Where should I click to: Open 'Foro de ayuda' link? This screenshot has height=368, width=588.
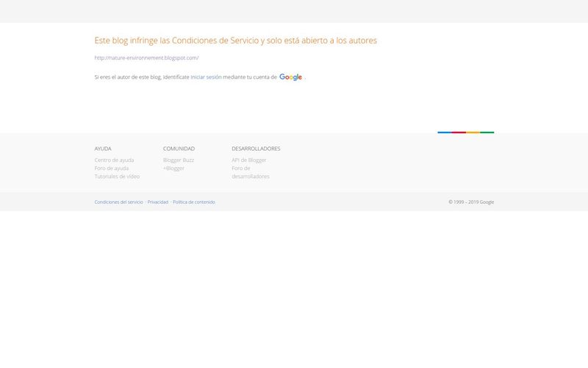click(112, 169)
